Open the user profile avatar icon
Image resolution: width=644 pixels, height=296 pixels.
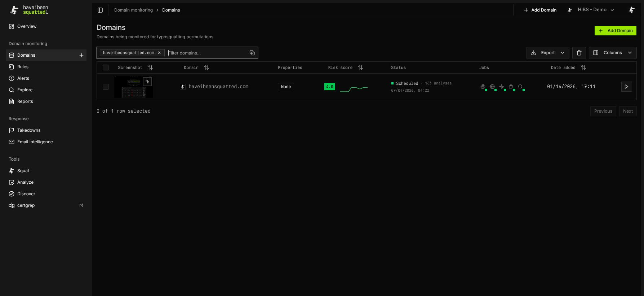pos(632,10)
